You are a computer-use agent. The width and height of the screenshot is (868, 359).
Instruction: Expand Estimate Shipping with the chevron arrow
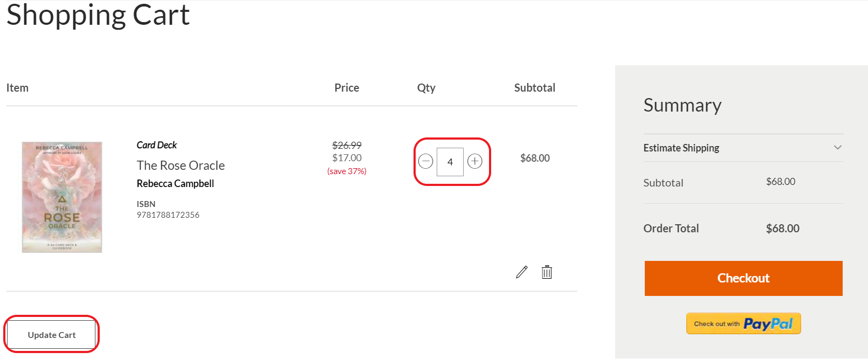tap(837, 148)
